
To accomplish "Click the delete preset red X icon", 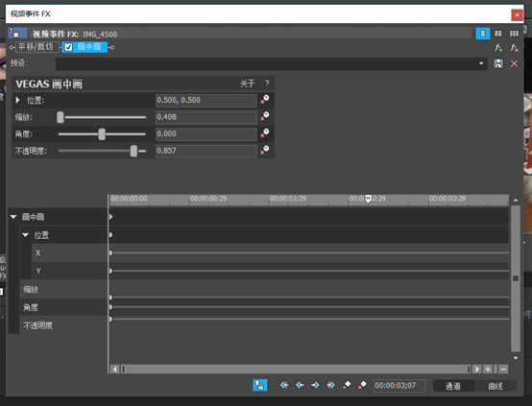I will (x=514, y=63).
